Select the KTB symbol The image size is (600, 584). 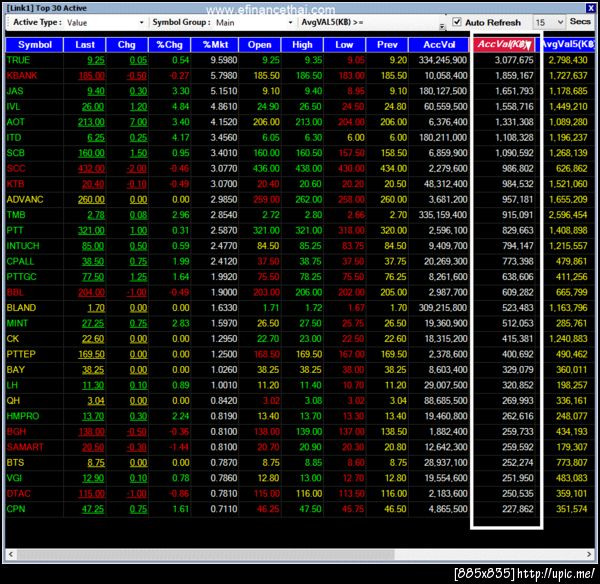16,184
